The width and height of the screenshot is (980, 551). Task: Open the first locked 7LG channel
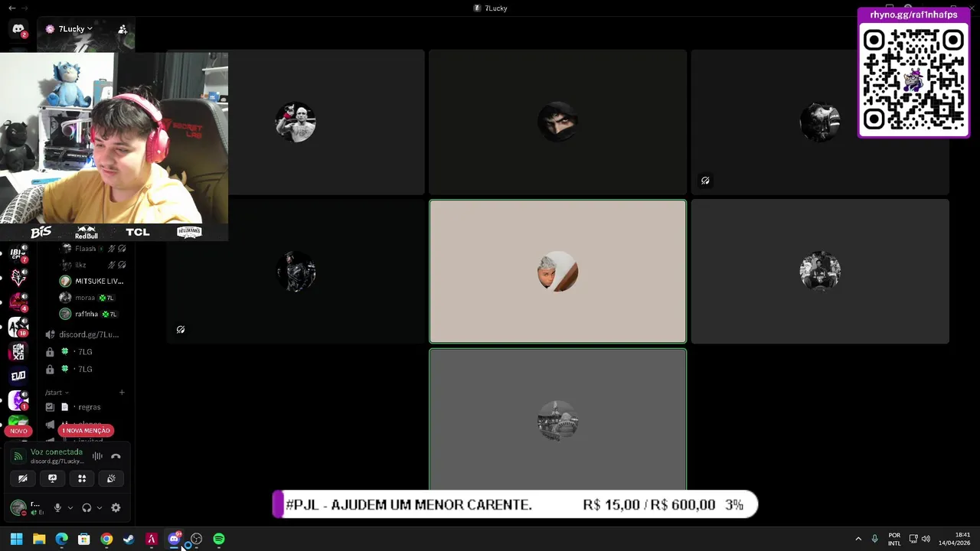(86, 352)
